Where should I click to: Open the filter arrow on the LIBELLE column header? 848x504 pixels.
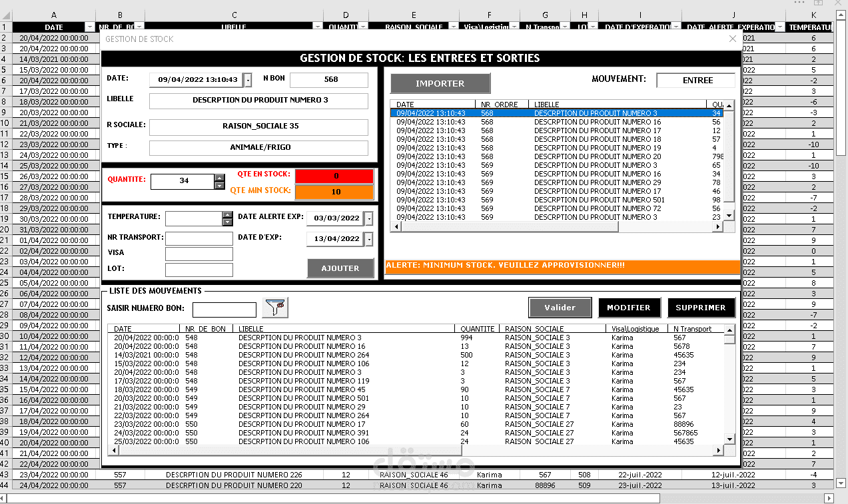pyautogui.click(x=318, y=27)
